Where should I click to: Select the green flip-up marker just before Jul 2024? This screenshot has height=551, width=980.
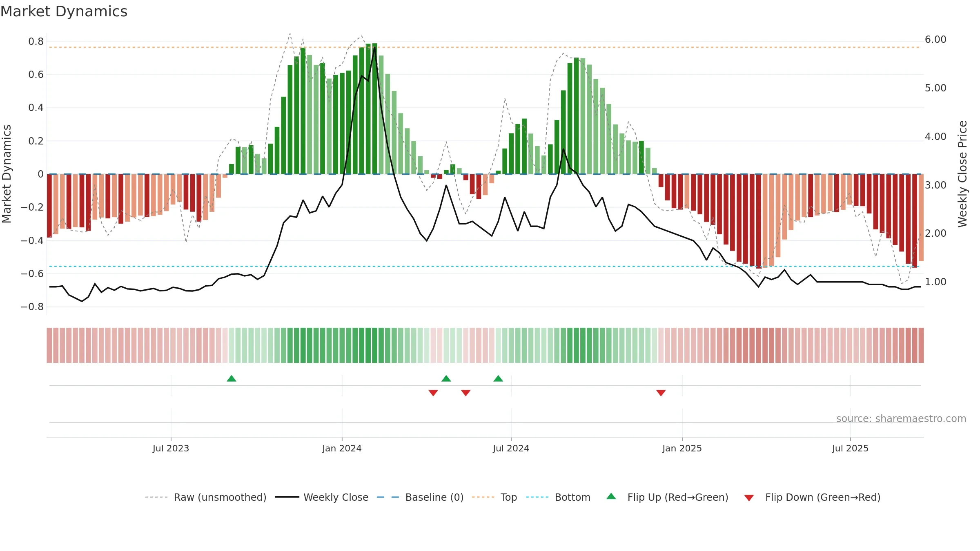pos(498,378)
